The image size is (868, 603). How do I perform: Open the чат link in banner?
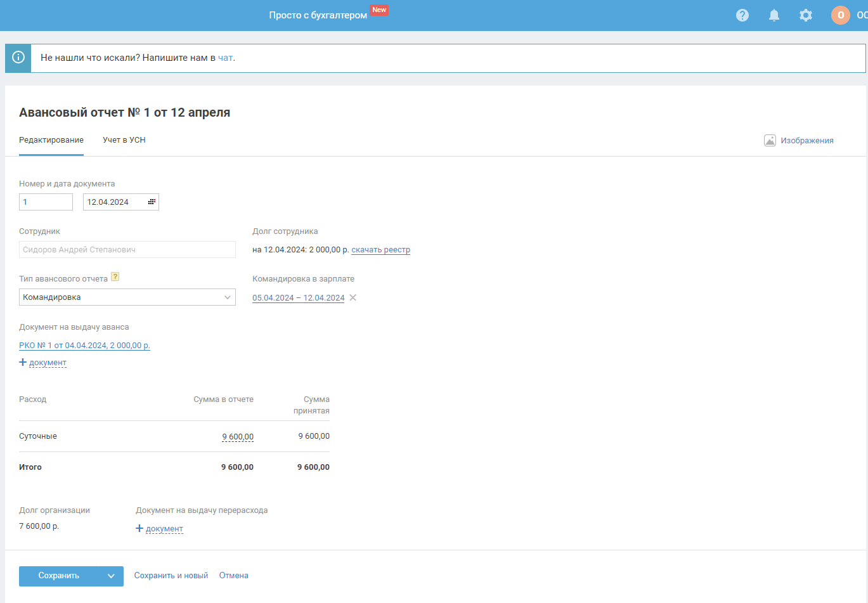(x=225, y=58)
